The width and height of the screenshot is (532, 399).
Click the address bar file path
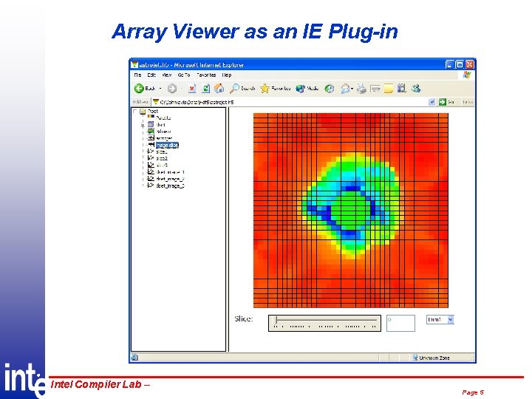pyautogui.click(x=197, y=102)
